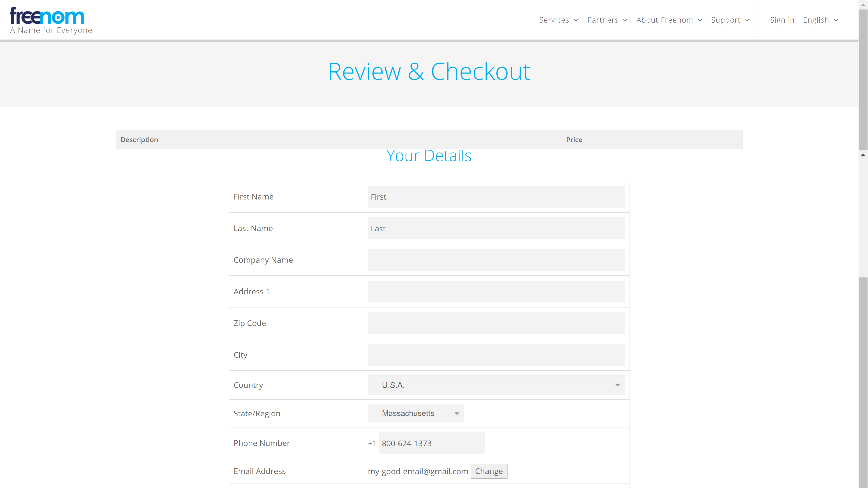
Task: Open the Partners menu
Action: 607,20
